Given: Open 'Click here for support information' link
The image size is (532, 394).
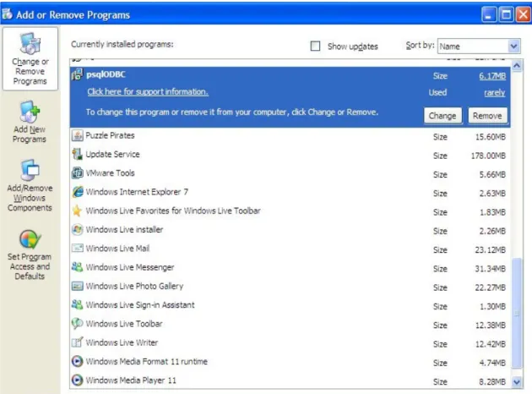Looking at the screenshot, I should point(148,91).
